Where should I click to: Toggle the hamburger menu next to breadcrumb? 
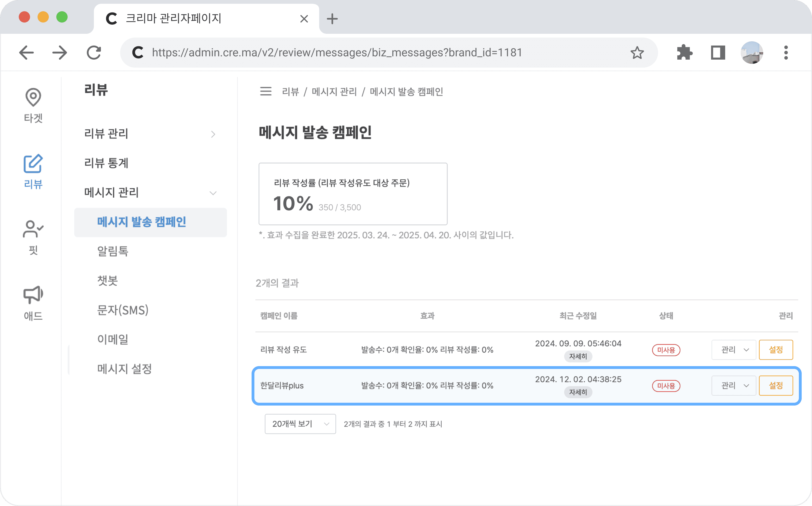(266, 91)
